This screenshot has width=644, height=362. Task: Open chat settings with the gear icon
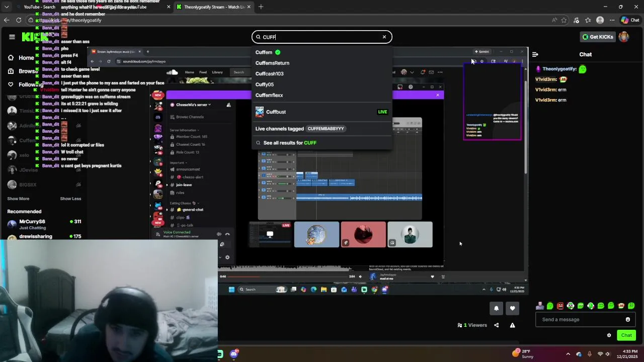[x=609, y=335]
